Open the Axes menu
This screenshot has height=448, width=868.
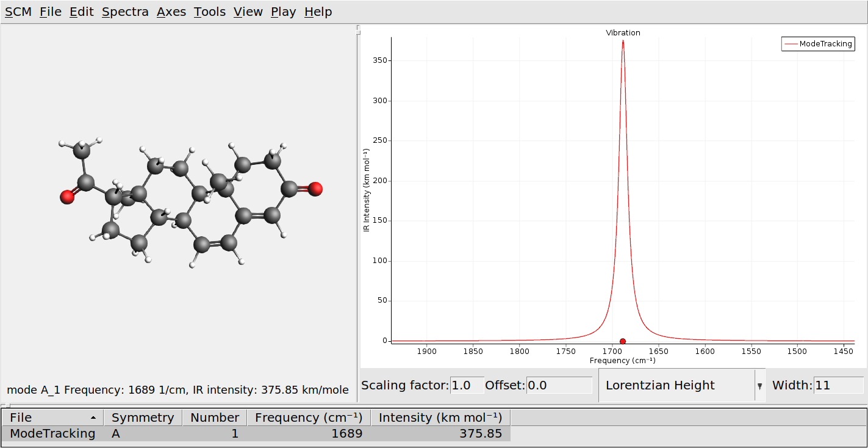[171, 12]
